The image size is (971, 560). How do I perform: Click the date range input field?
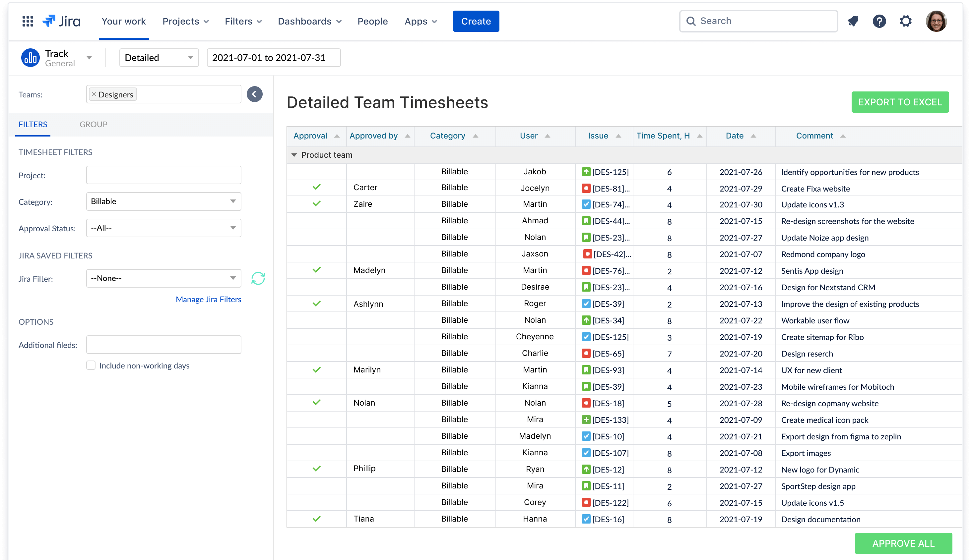tap(274, 58)
